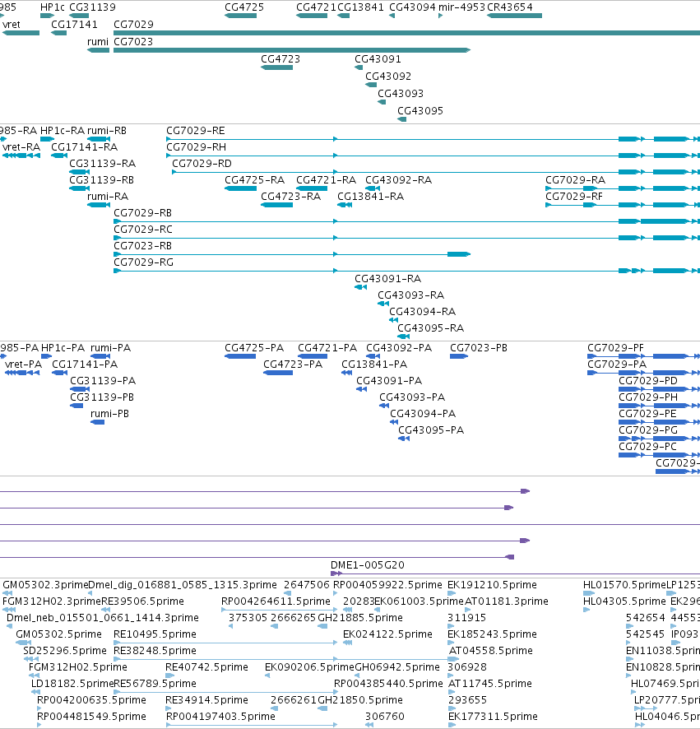Image resolution: width=700 pixels, height=729 pixels.
Task: Click the rumi-RB transcript label
Action: click(x=107, y=131)
